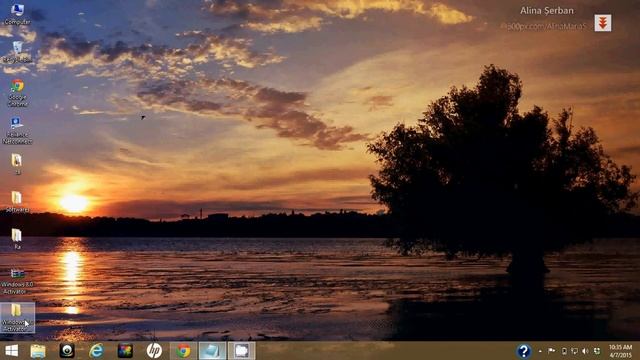This screenshot has height=360, width=640.
Task: Select the Softwares folder on desktop
Action: coord(17,202)
